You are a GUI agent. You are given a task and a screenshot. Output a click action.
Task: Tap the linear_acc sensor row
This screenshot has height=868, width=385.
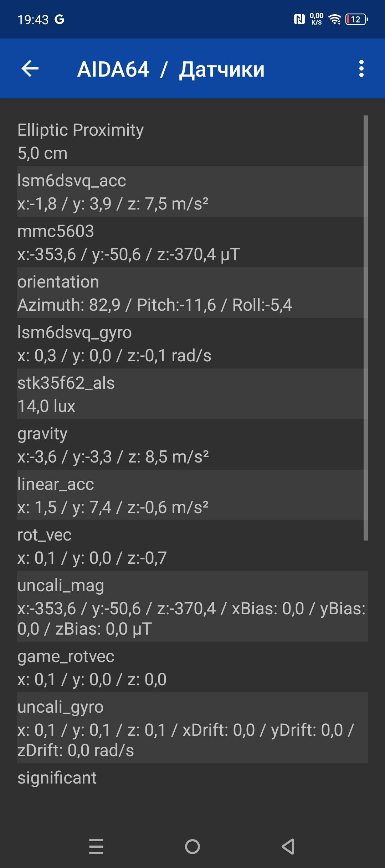189,495
